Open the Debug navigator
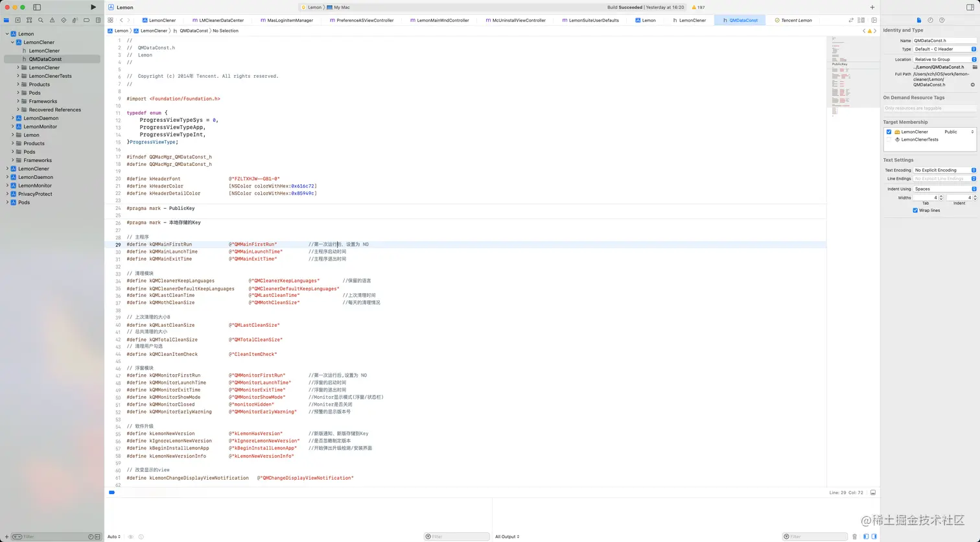The image size is (980, 542). [x=75, y=20]
